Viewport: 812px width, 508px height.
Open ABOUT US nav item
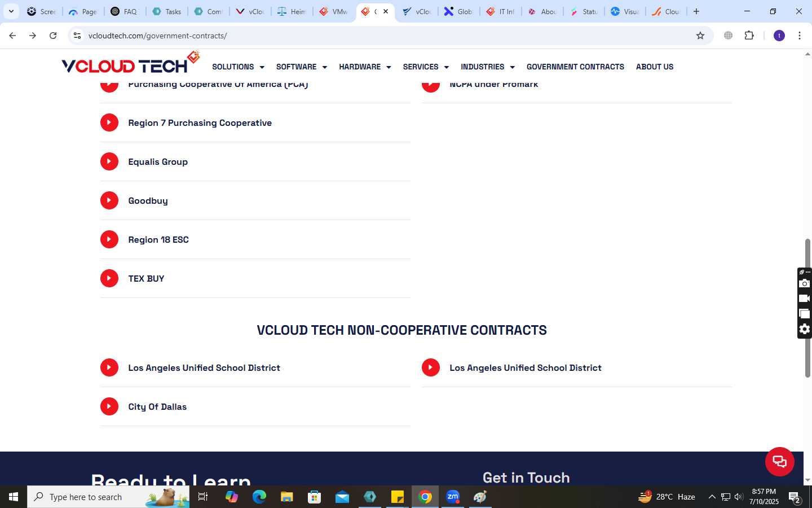pos(655,67)
